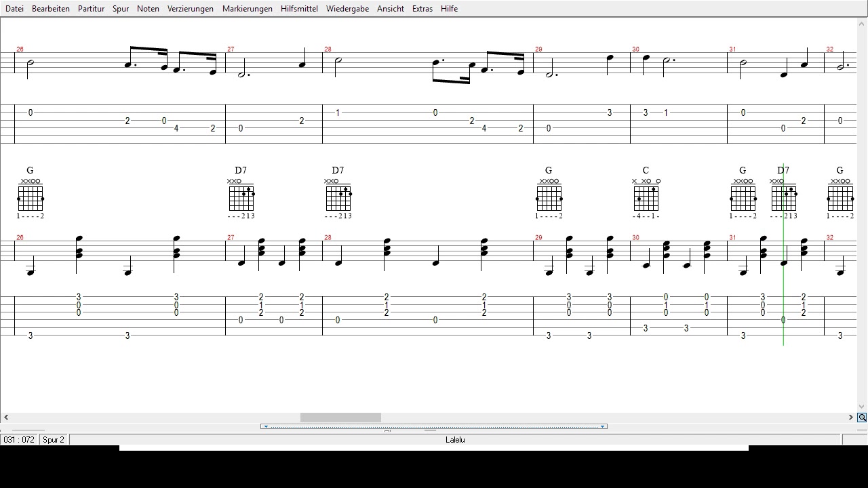
Task: Click right dropdown arrow on dotted panel bar
Action: [x=602, y=426]
